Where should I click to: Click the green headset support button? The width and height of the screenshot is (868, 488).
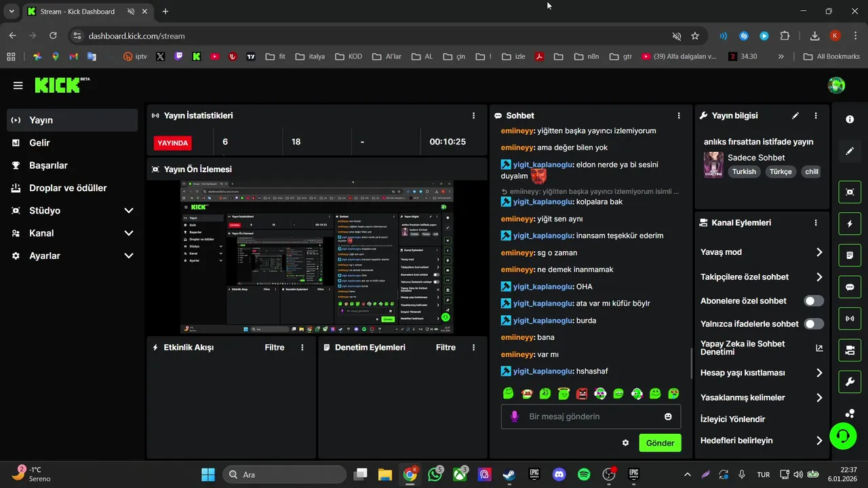tap(843, 435)
